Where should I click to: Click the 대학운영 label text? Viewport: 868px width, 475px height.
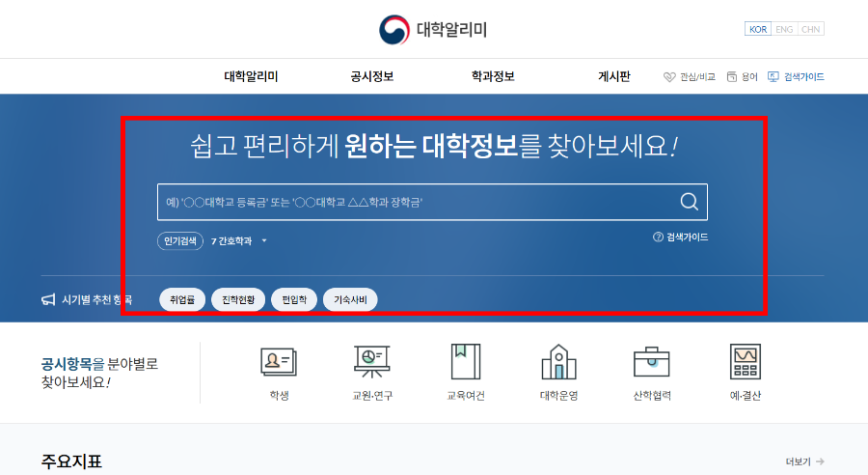[x=558, y=395]
